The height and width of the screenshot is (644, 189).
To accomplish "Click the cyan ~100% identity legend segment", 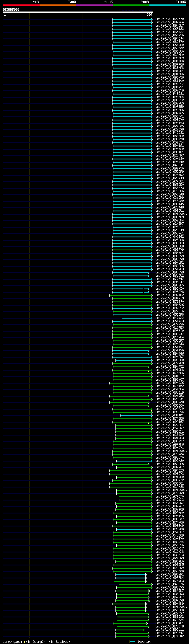I will [x=168, y=5].
